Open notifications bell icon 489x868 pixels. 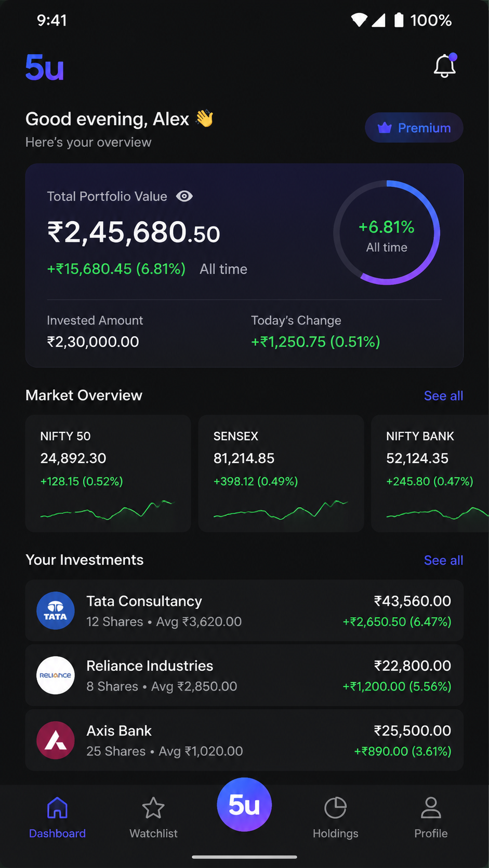point(445,65)
